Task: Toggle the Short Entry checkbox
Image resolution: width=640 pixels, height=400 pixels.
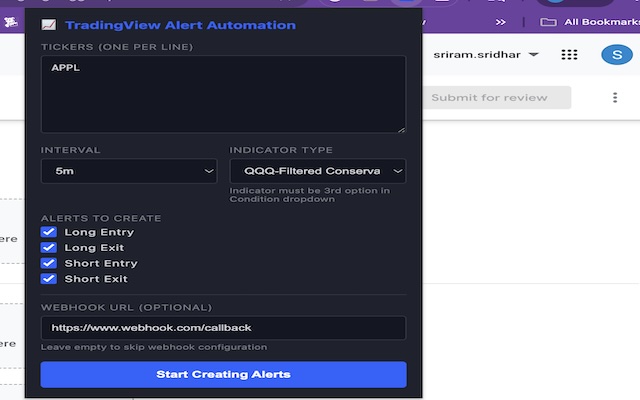Action: pyautogui.click(x=49, y=263)
